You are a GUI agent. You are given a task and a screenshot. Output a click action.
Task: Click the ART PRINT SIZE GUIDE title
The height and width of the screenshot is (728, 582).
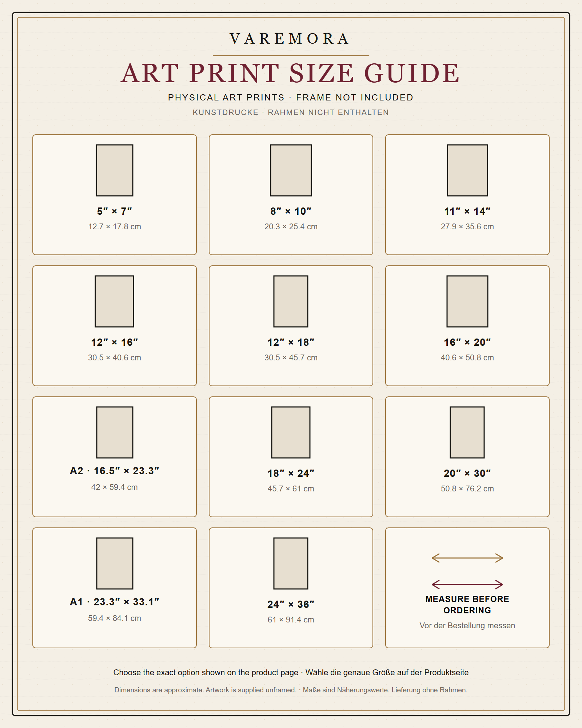(x=291, y=73)
